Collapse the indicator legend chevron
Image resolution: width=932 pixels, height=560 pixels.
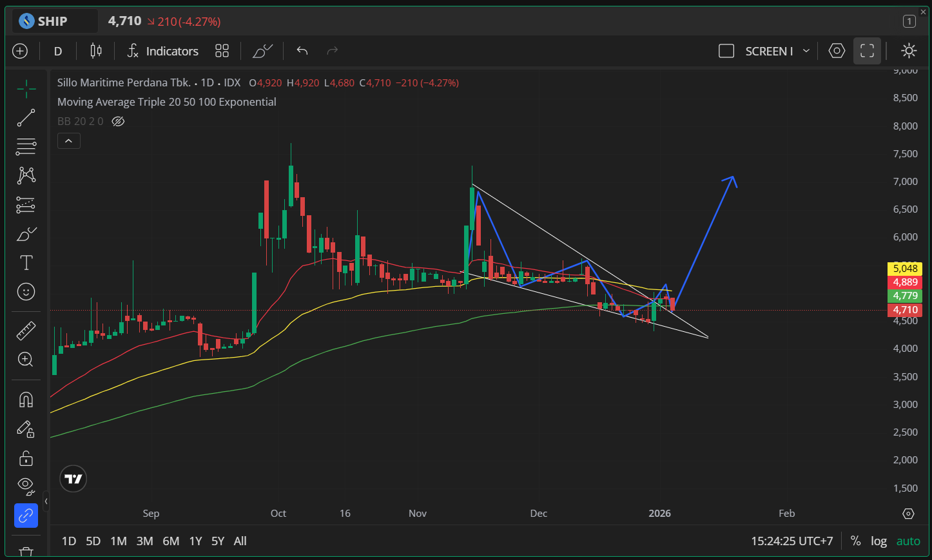click(x=68, y=140)
